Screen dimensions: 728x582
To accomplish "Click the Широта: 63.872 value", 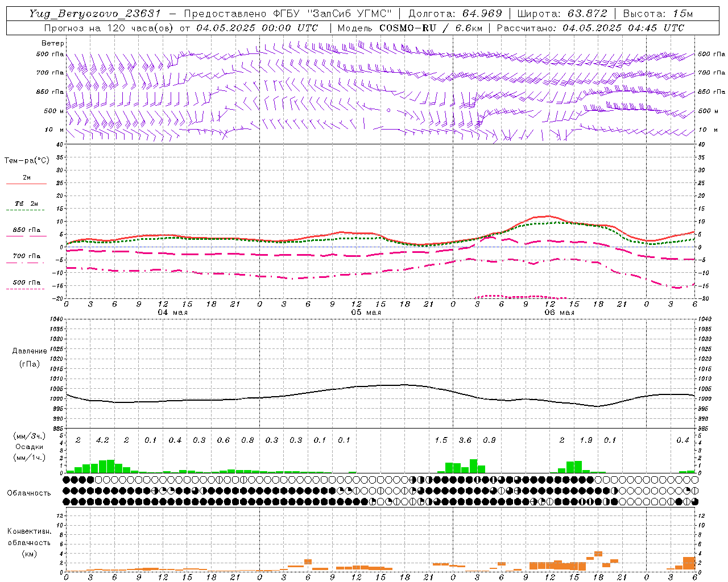I will [562, 14].
